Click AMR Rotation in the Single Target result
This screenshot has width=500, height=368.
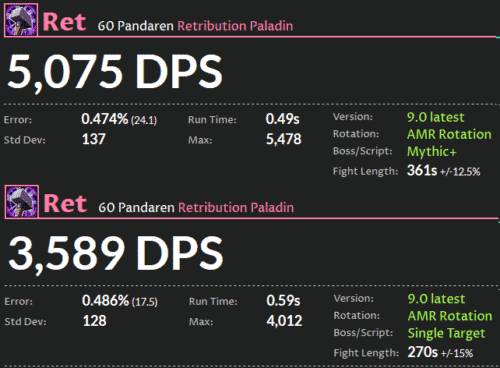[x=450, y=316]
